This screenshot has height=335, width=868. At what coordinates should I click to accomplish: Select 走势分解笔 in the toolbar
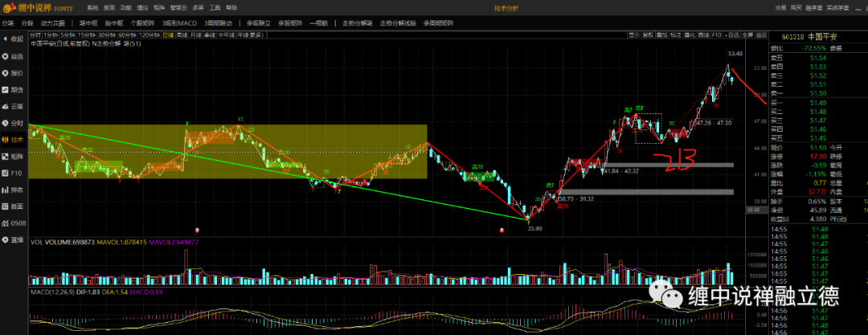[x=358, y=23]
